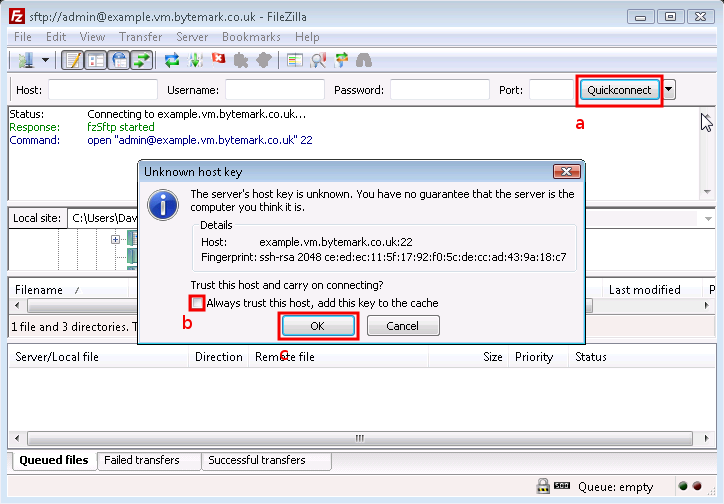Click queue scrollbar left arrow

click(17, 438)
